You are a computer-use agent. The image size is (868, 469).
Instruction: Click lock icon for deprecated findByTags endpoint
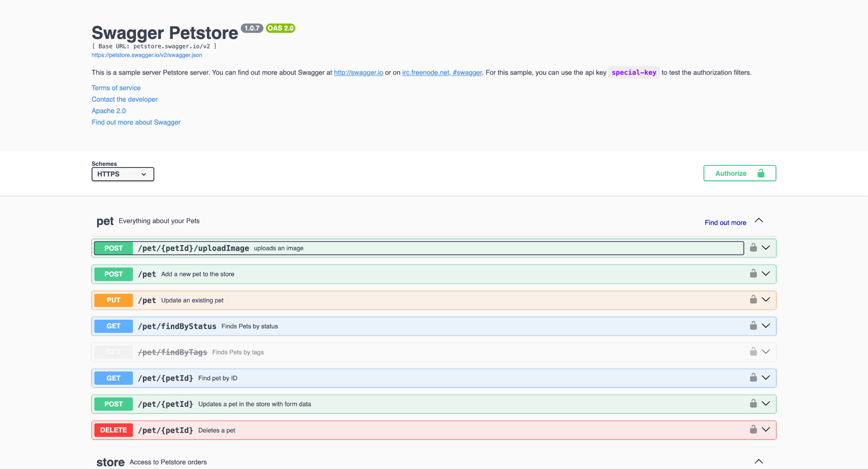[x=753, y=352]
